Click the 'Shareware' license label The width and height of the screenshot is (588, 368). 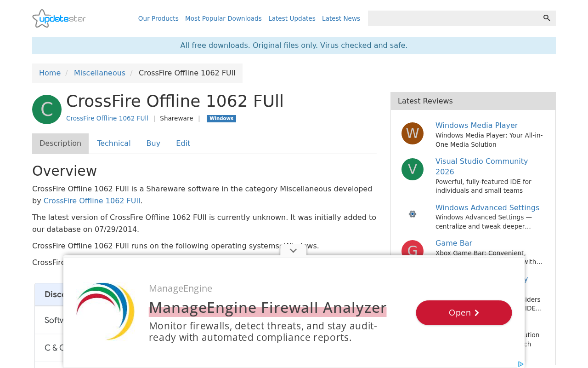click(x=176, y=118)
